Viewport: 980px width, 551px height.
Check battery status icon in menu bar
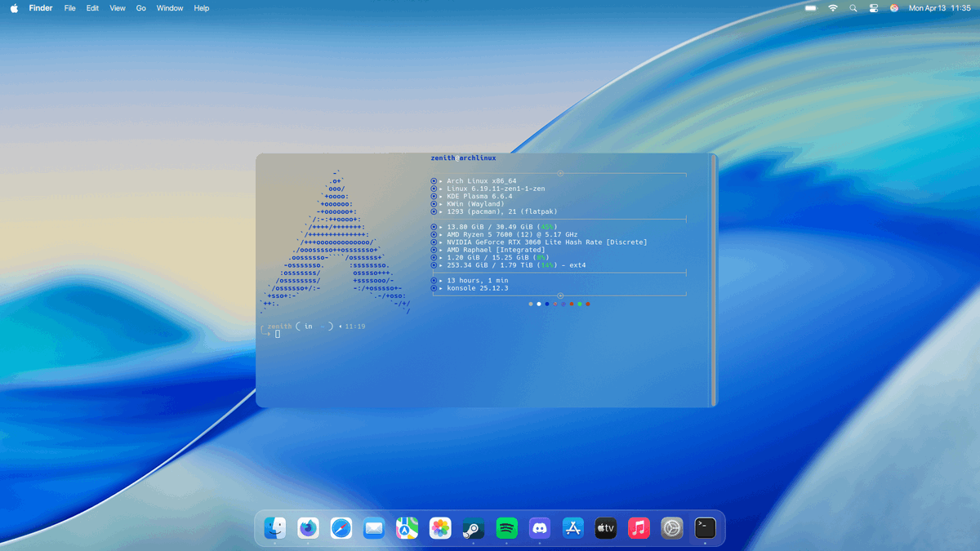pyautogui.click(x=811, y=8)
